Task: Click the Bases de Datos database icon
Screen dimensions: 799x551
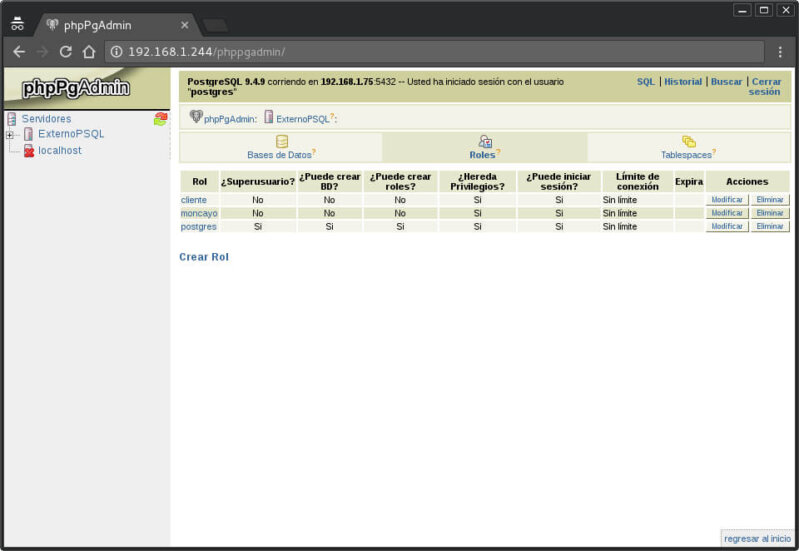Action: click(281, 141)
